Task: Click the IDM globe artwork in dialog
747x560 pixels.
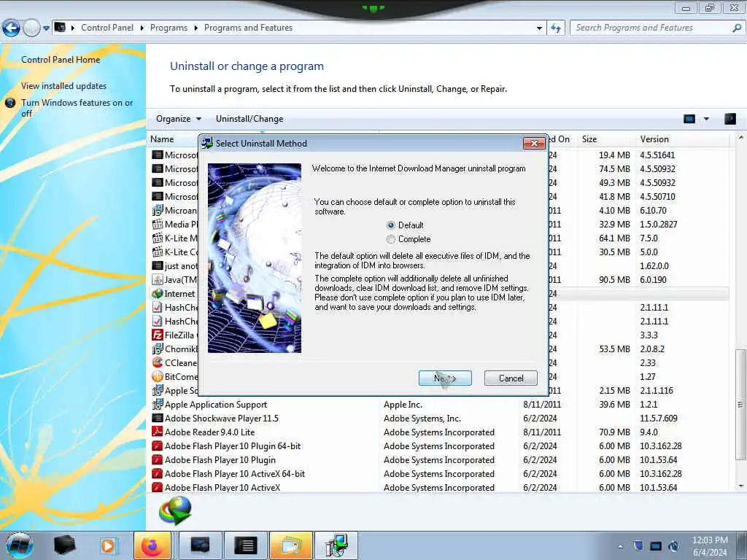Action: 255,257
